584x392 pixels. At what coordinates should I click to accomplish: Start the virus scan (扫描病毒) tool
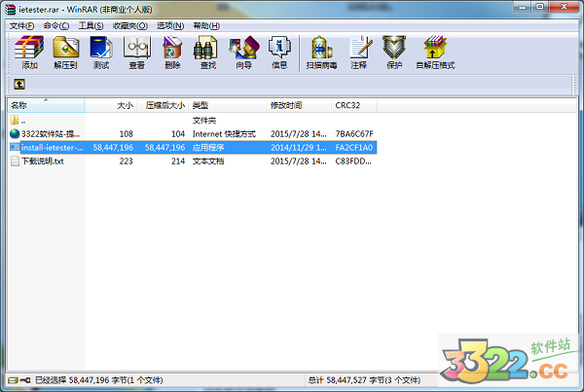pyautogui.click(x=322, y=53)
